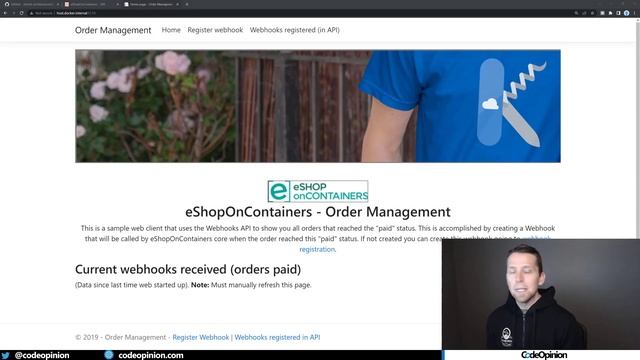The image size is (640, 360).
Task: Open the browser three-dot menu
Action: (635, 13)
